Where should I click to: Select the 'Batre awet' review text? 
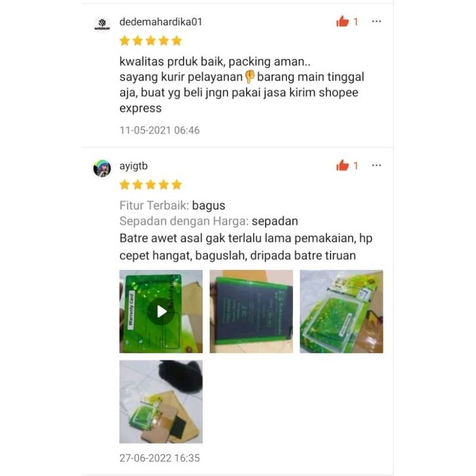pos(246,247)
